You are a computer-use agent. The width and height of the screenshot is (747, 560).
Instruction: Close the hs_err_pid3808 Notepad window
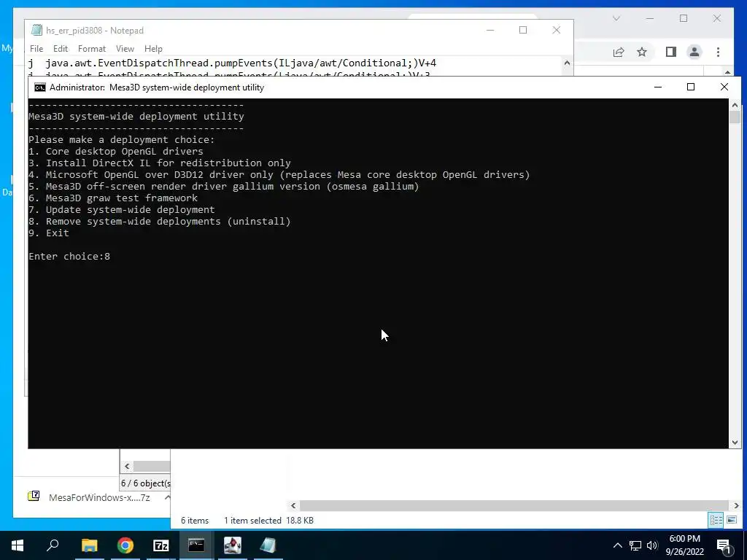tap(556, 30)
